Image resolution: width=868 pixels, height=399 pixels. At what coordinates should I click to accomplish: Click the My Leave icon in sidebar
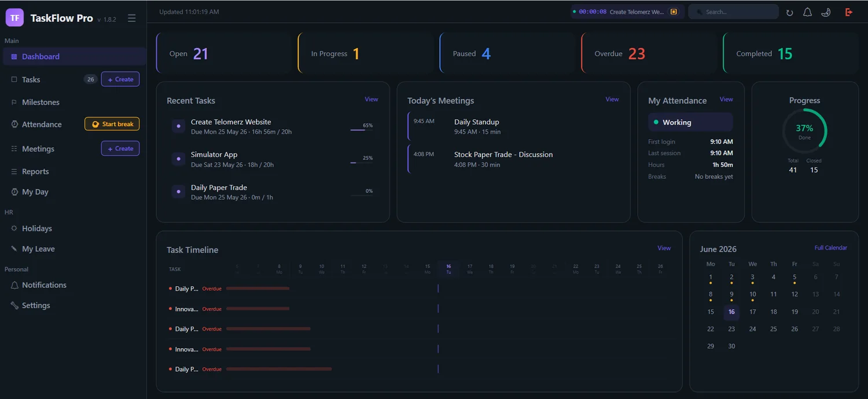click(14, 248)
